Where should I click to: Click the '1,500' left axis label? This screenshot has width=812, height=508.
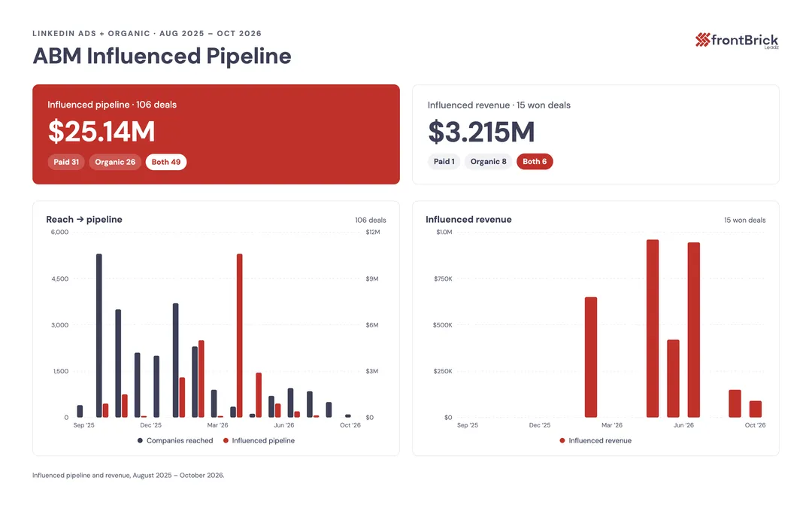coord(61,371)
